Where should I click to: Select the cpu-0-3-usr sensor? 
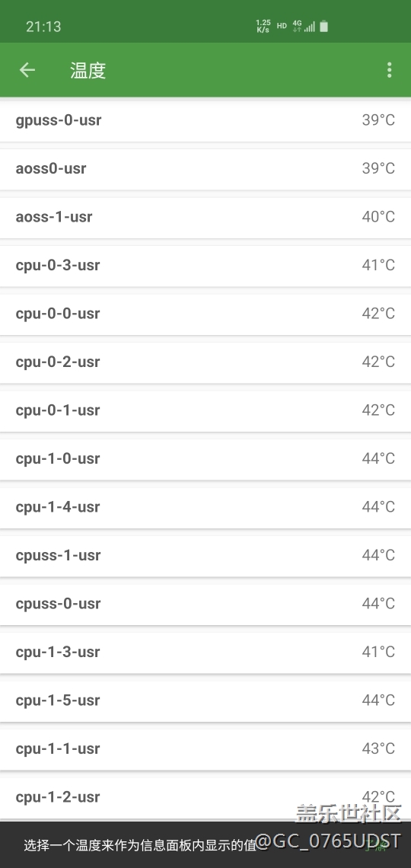(205, 265)
